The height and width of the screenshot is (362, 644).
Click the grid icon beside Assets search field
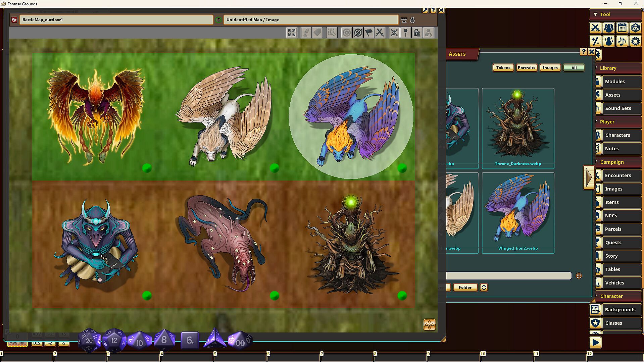click(579, 276)
